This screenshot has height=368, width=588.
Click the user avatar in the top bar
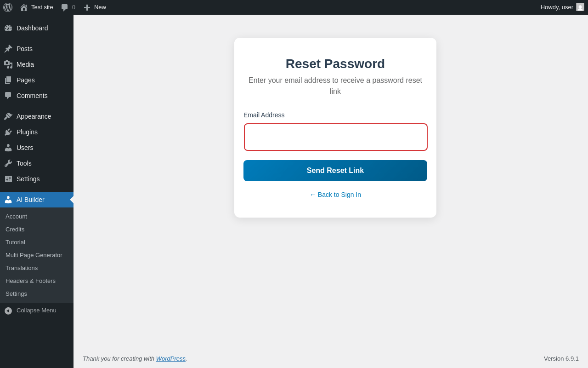[x=580, y=7]
